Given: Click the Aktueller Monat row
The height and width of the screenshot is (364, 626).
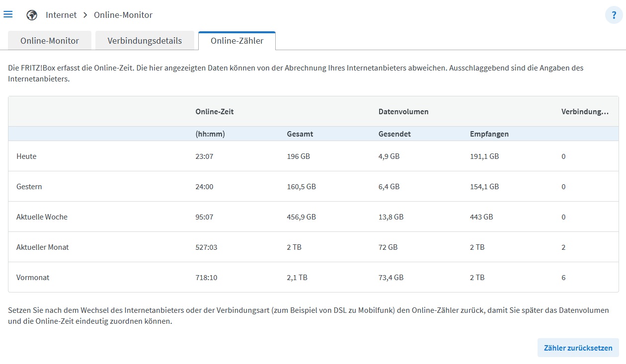Looking at the screenshot, I should pyautogui.click(x=43, y=247).
